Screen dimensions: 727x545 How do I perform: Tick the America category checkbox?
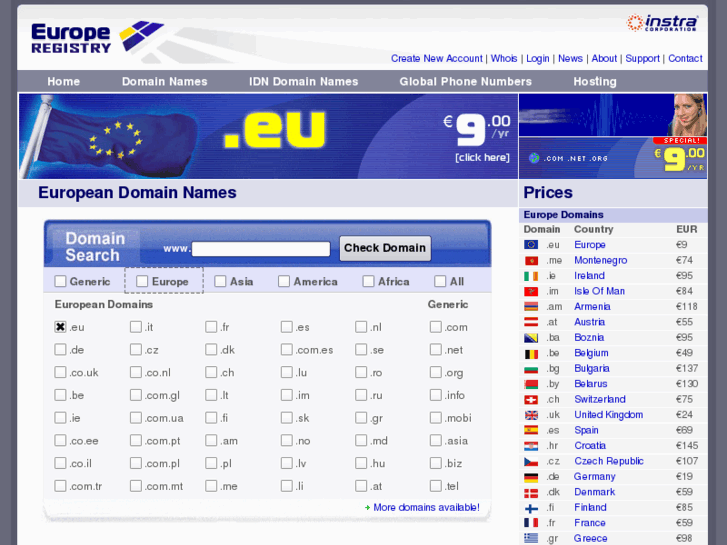pyautogui.click(x=284, y=282)
